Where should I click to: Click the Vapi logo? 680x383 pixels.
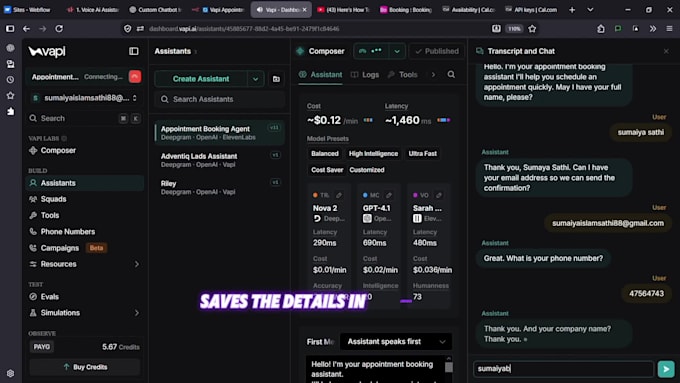pos(47,52)
